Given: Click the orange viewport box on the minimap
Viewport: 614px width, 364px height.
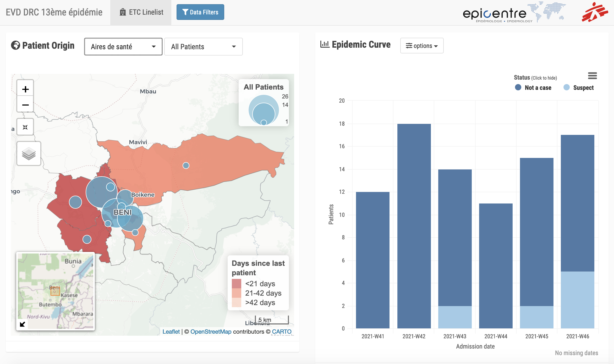Looking at the screenshot, I should point(55,291).
